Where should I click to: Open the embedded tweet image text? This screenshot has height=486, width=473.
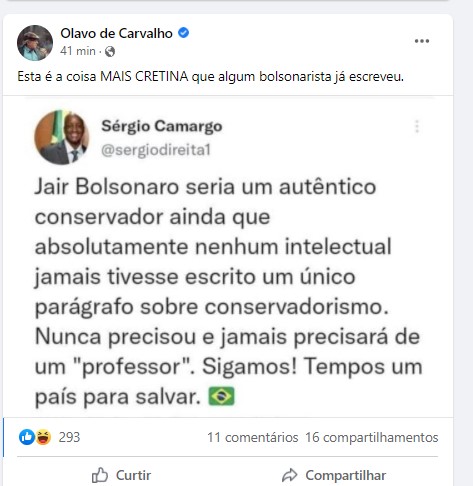click(x=228, y=291)
